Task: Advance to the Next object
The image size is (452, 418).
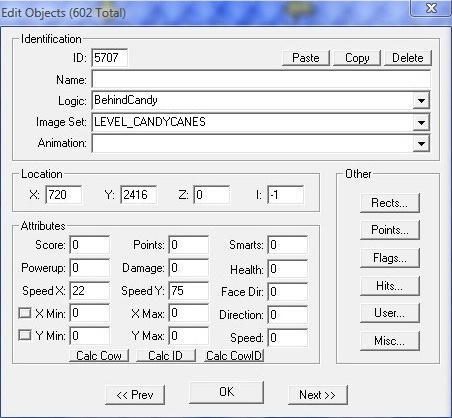Action: [x=318, y=395]
